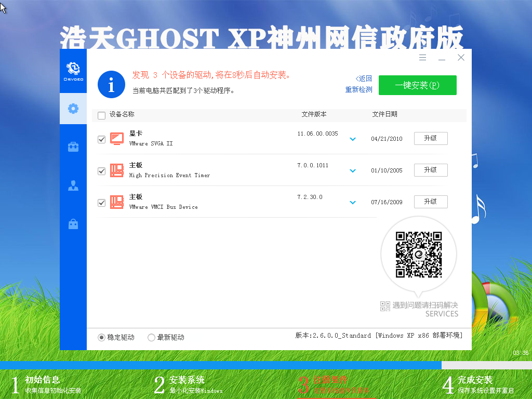Viewport: 532px width, 399px height.
Task: Click the VMware SVGA II device name
Action: click(x=151, y=143)
